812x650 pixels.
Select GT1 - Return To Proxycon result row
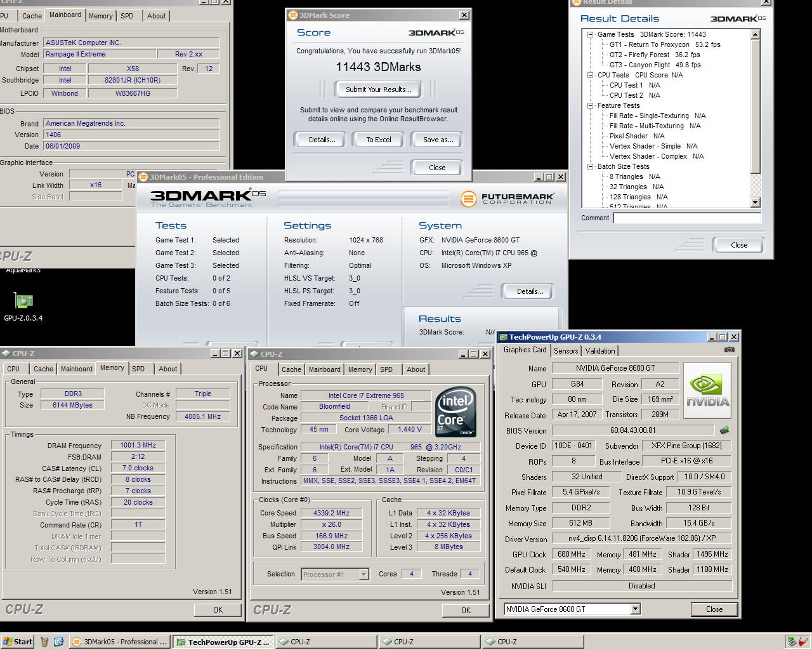point(665,44)
